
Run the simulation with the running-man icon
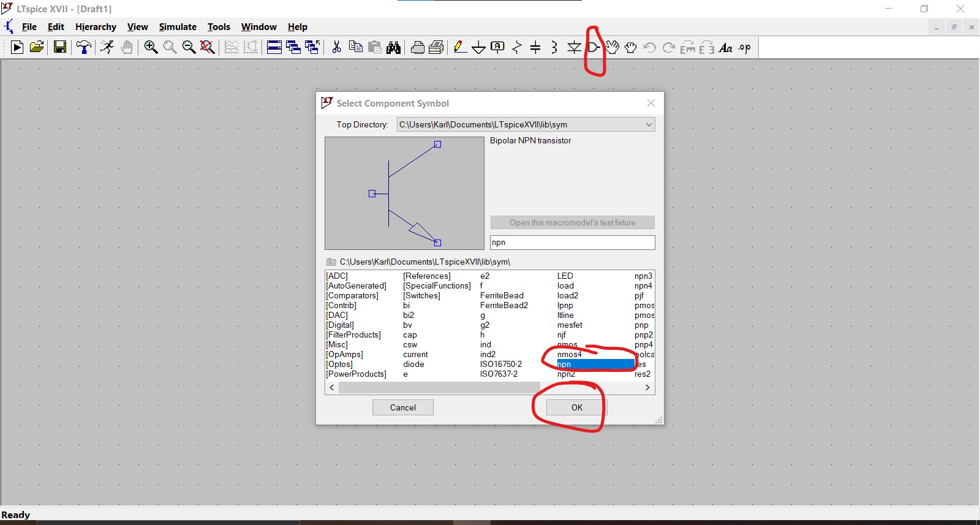pos(108,47)
